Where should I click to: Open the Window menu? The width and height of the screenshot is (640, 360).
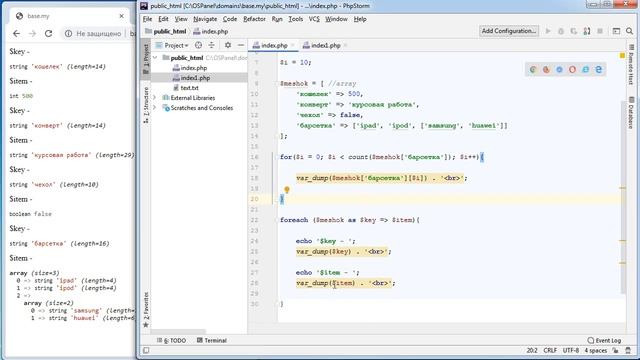(x=336, y=19)
